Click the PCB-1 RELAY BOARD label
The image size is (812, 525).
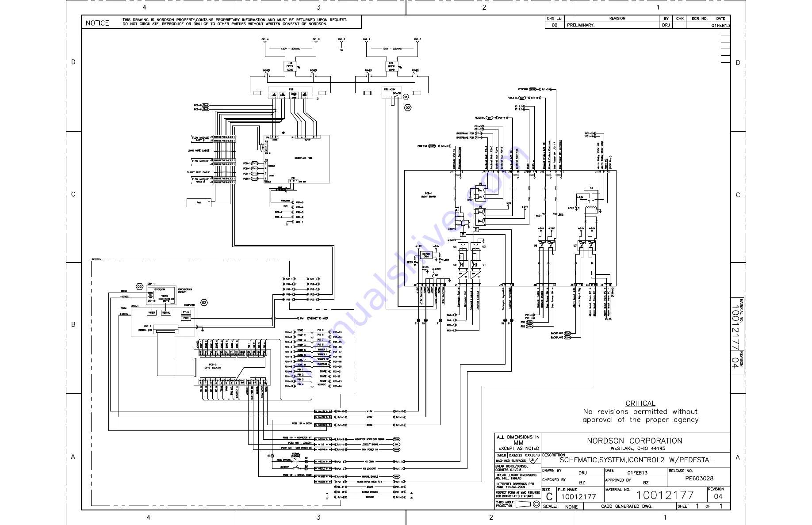click(x=428, y=195)
